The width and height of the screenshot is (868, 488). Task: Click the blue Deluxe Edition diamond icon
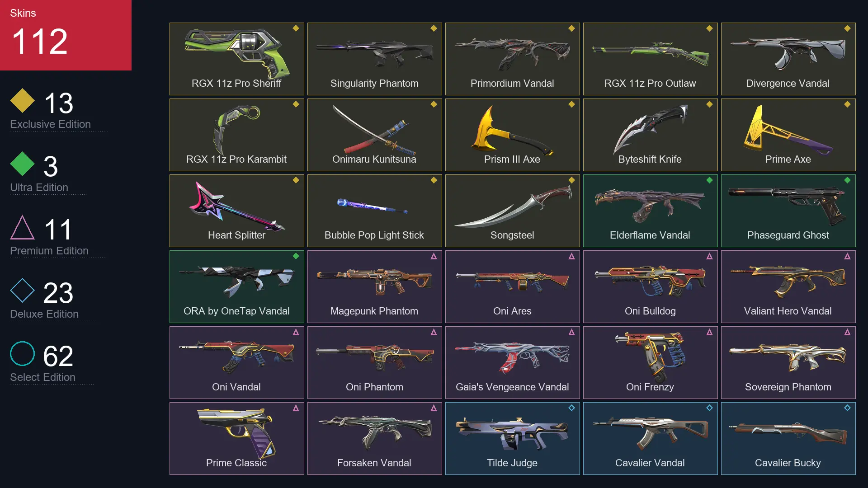[22, 290]
